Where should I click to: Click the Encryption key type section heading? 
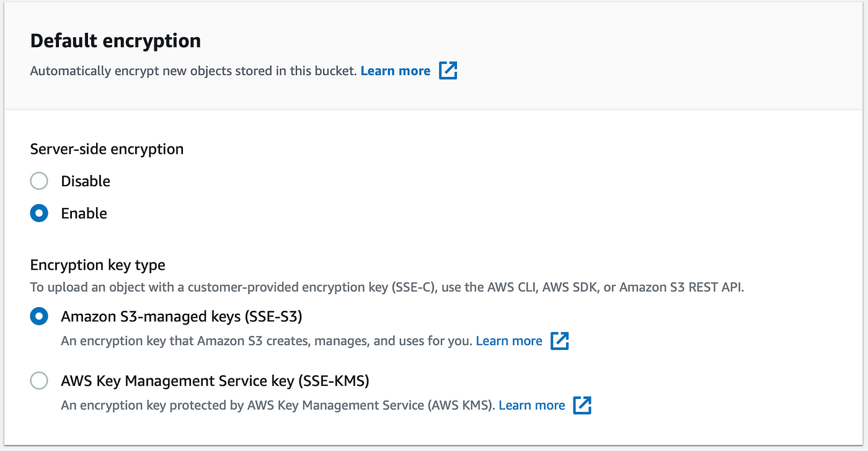pyautogui.click(x=98, y=265)
